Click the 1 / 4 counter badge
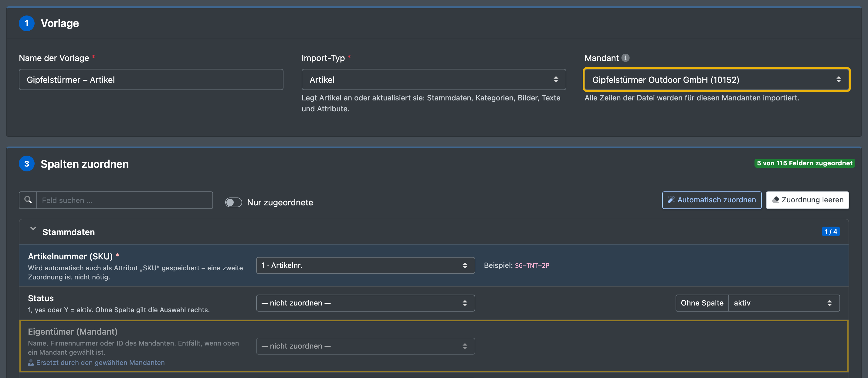The width and height of the screenshot is (868, 378). 831,232
